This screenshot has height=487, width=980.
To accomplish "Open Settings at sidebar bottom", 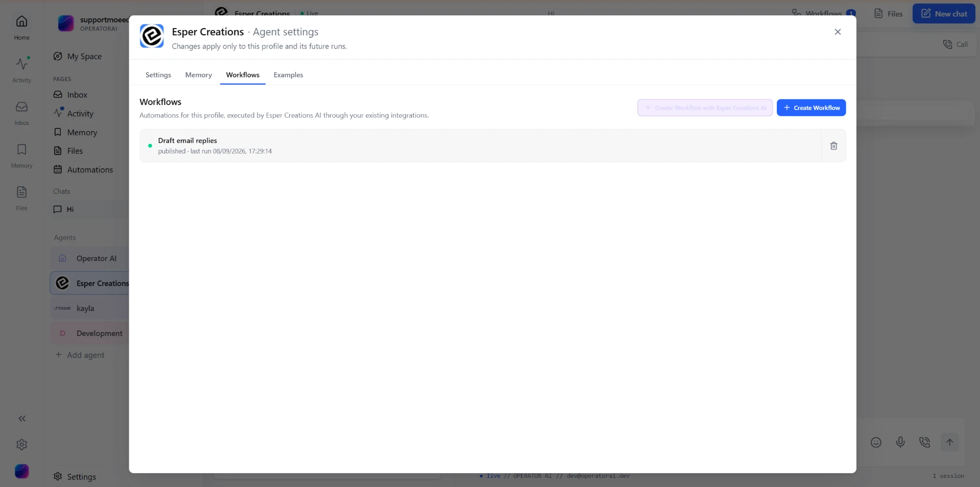I will point(75,476).
